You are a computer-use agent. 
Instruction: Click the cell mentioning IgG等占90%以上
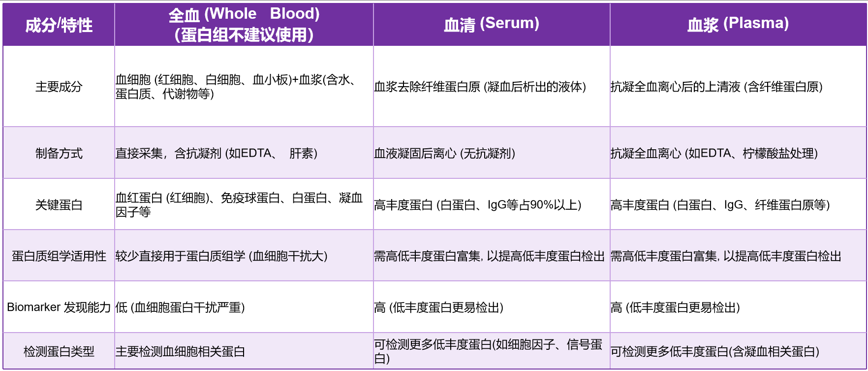(477, 204)
